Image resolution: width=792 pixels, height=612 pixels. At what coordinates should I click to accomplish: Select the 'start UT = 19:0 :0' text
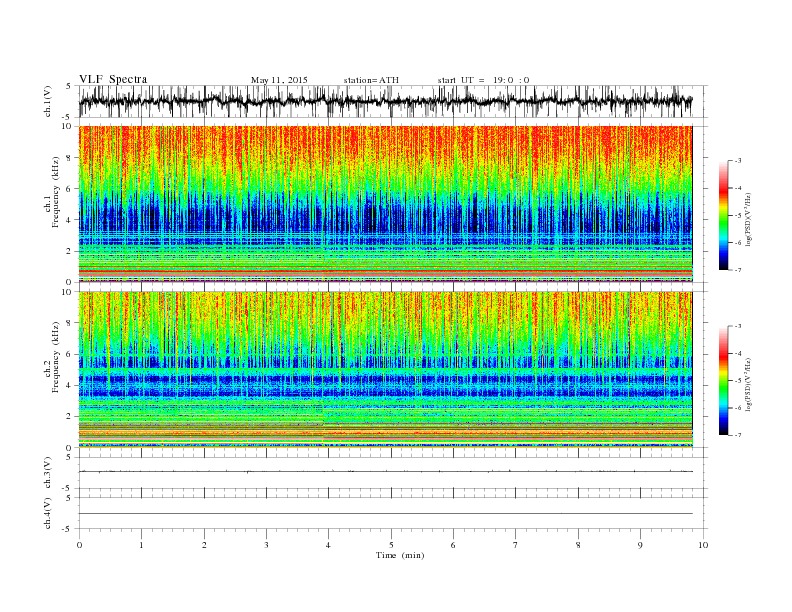[483, 80]
